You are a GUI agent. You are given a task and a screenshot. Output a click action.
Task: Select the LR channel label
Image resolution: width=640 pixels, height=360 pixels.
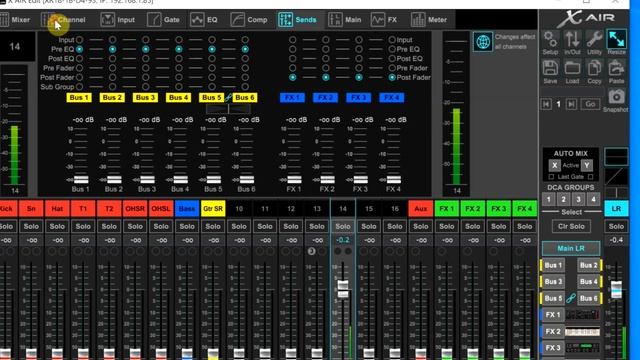coord(616,209)
